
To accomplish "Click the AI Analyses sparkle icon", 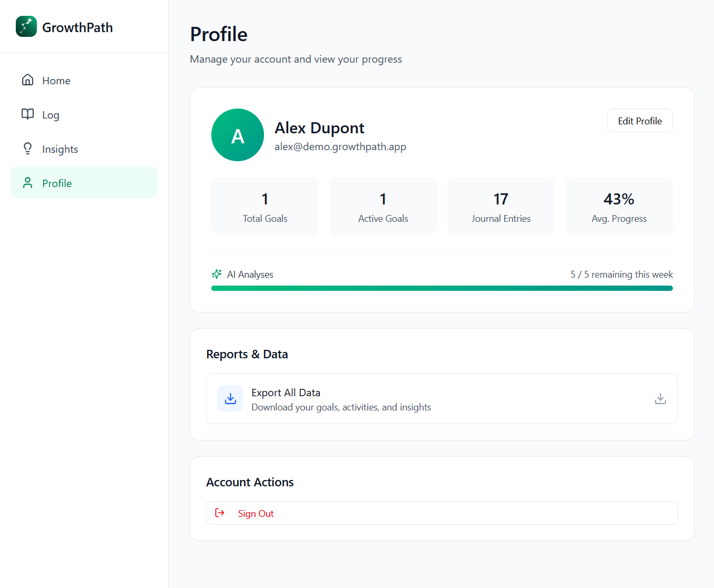I will point(217,274).
